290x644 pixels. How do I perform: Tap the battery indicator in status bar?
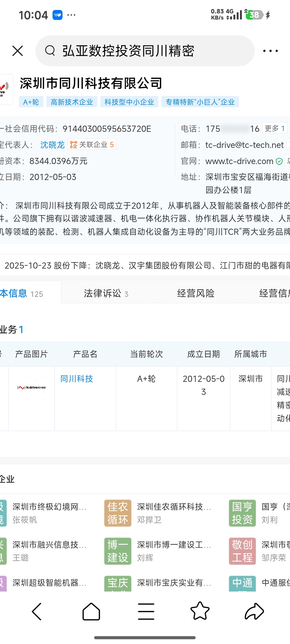255,15
